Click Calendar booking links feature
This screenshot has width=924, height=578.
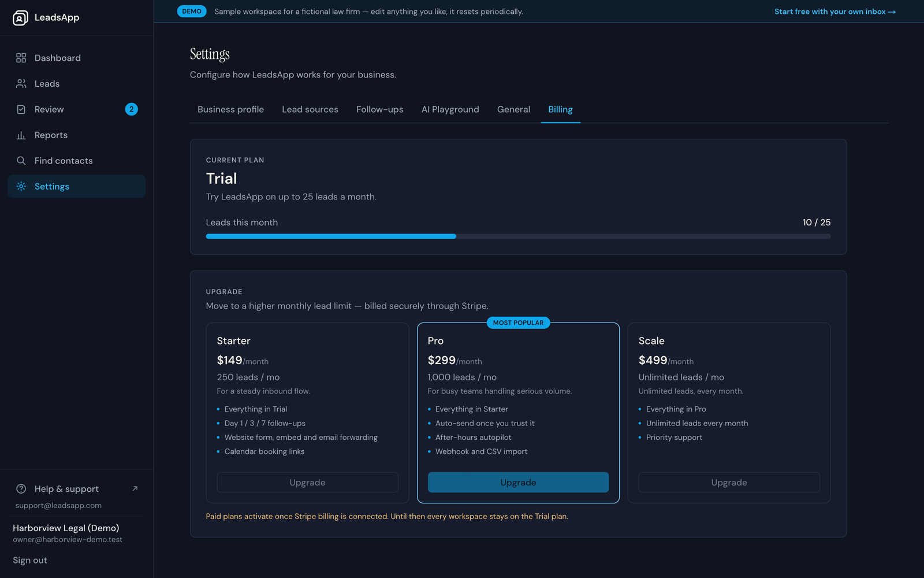pyautogui.click(x=264, y=451)
